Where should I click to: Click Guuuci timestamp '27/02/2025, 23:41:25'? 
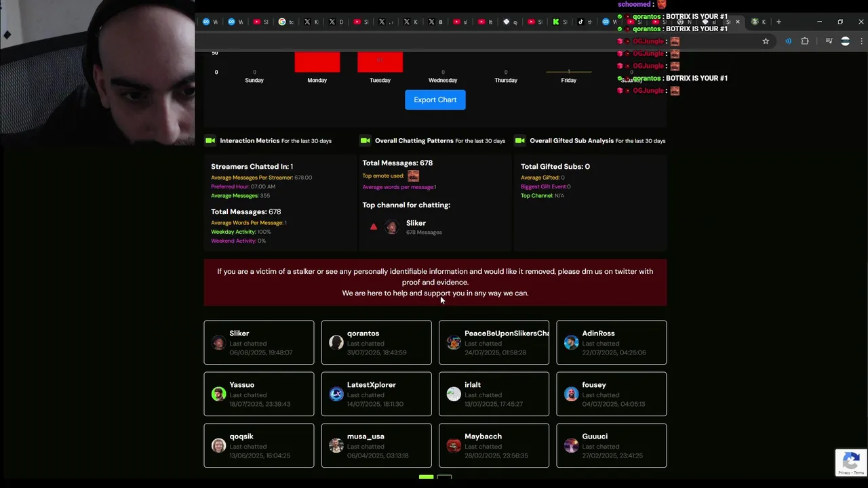(612, 455)
